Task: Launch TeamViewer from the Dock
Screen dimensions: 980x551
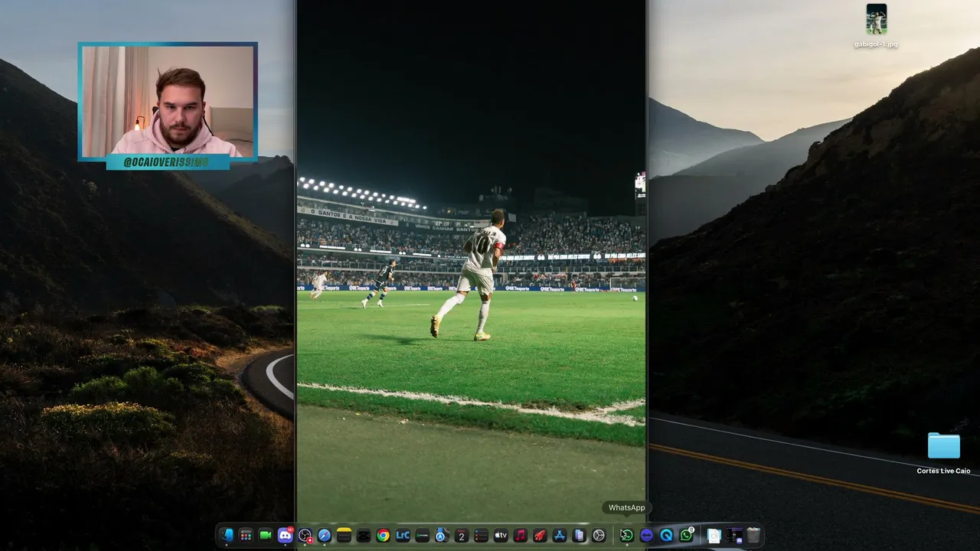Action: (646, 536)
